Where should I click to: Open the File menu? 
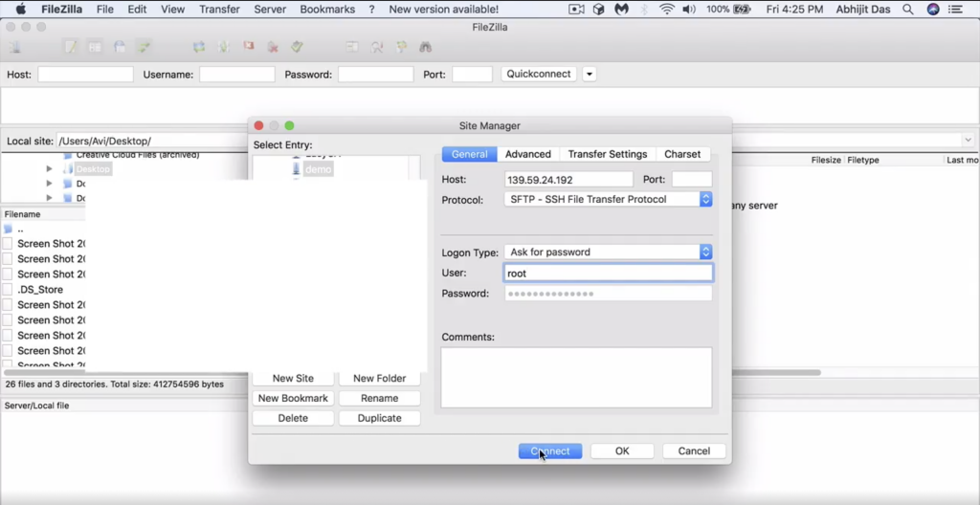105,10
